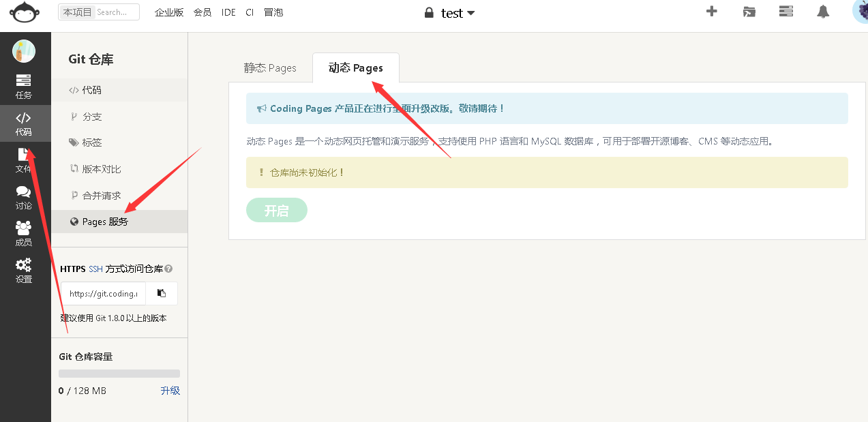Focus the Search input field
This screenshot has width=868, height=422.
pos(117,12)
